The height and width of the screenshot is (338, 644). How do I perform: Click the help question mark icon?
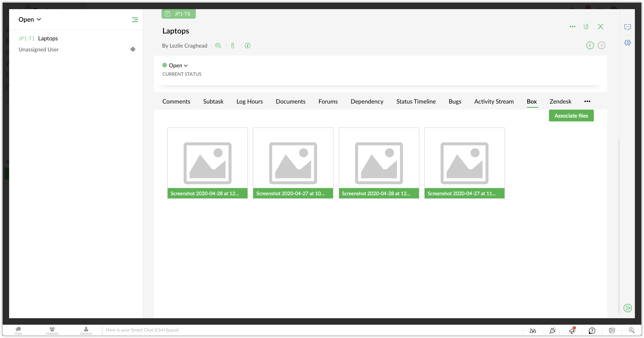point(592,331)
